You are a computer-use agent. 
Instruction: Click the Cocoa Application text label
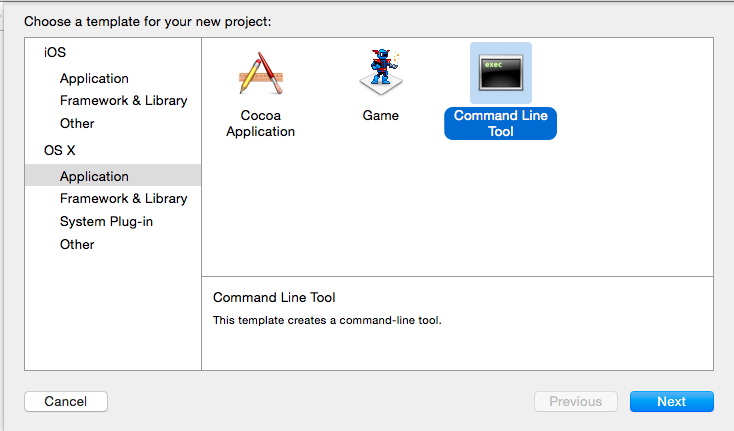pyautogui.click(x=261, y=124)
